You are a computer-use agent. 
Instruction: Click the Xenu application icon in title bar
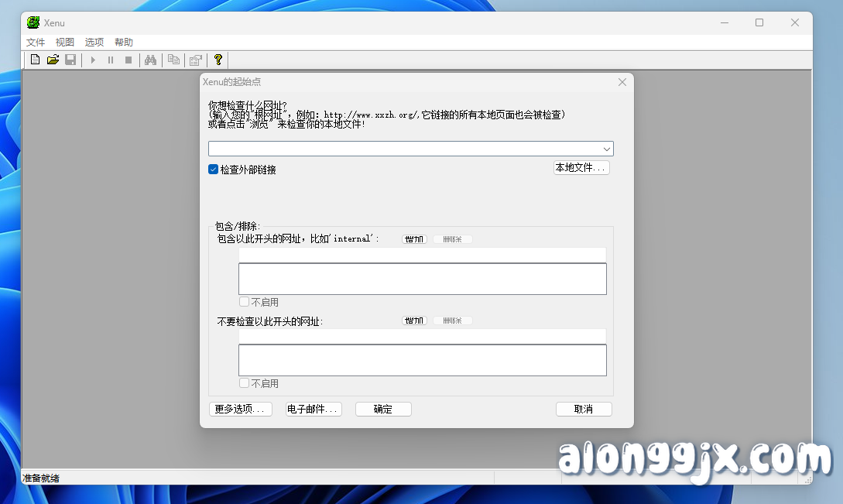pos(33,22)
